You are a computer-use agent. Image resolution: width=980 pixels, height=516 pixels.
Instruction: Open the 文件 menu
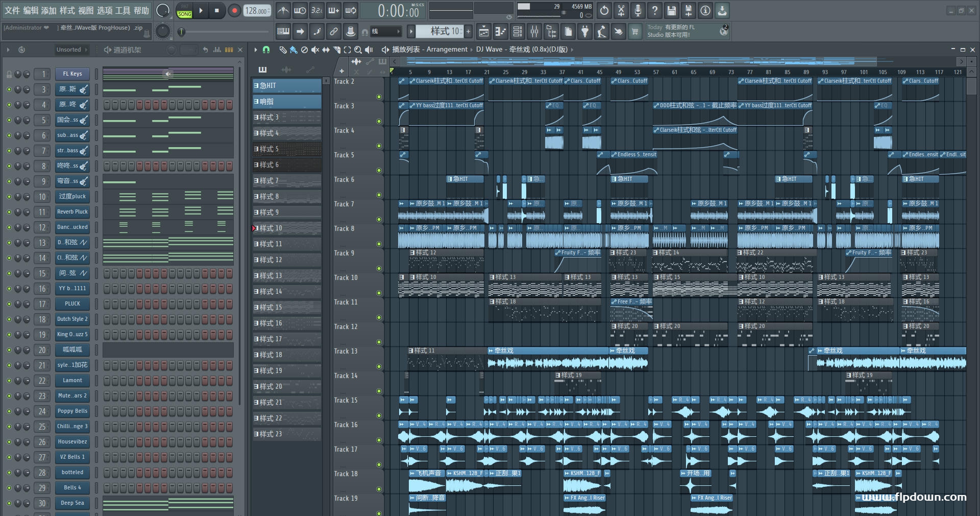pos(12,10)
